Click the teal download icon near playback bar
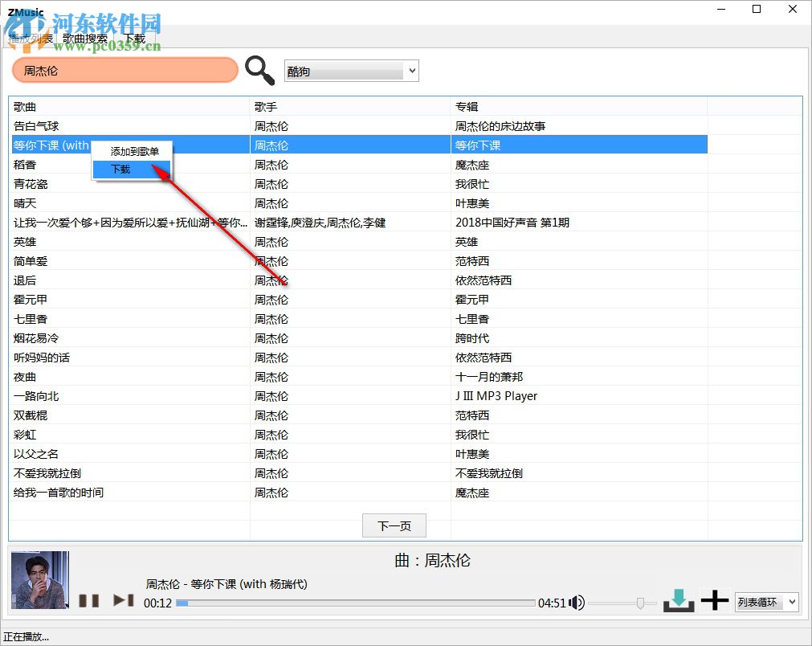 [679, 599]
